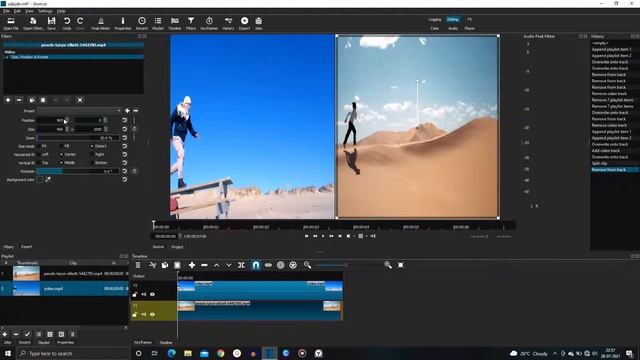
Task: Open the View menu
Action: (x=29, y=11)
